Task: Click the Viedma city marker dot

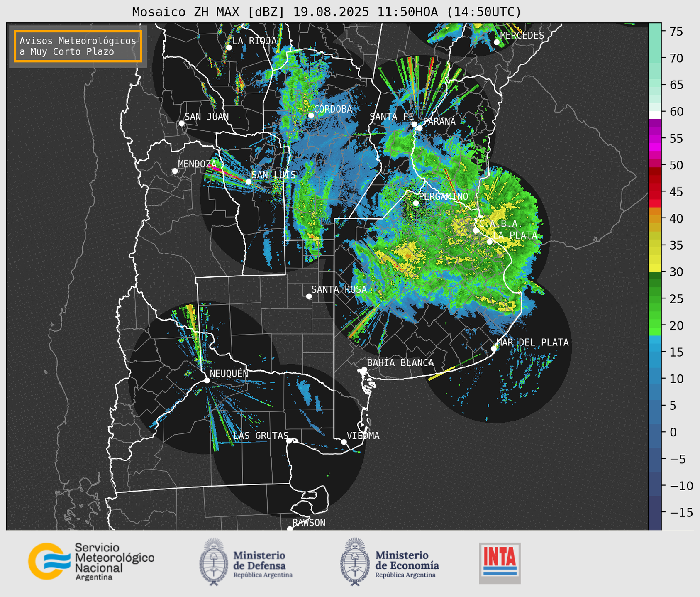Action: [x=344, y=442]
